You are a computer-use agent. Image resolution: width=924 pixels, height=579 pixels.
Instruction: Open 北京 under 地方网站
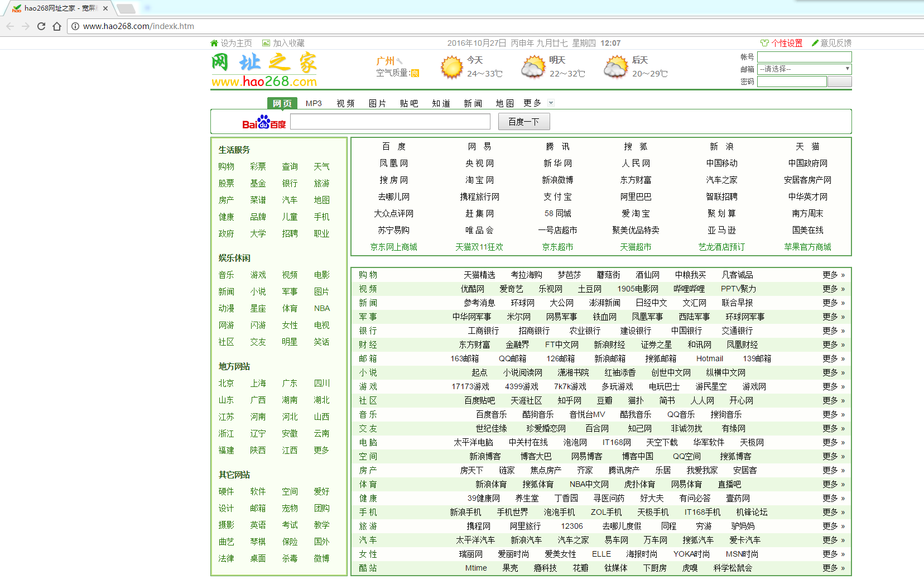226,383
